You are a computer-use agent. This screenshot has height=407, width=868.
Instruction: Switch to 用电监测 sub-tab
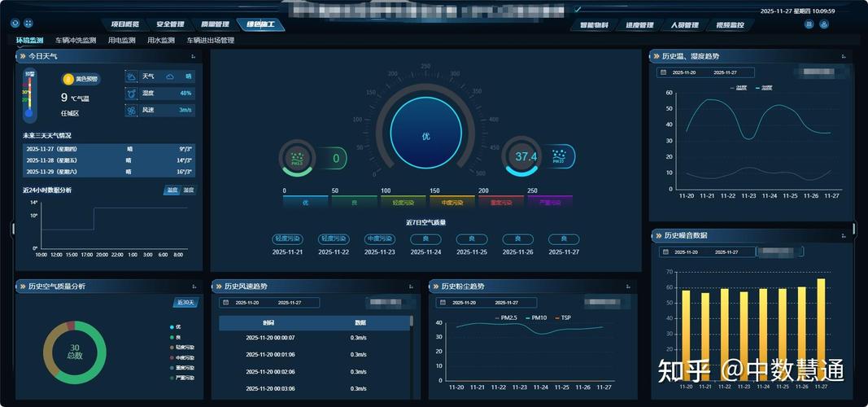pyautogui.click(x=122, y=41)
